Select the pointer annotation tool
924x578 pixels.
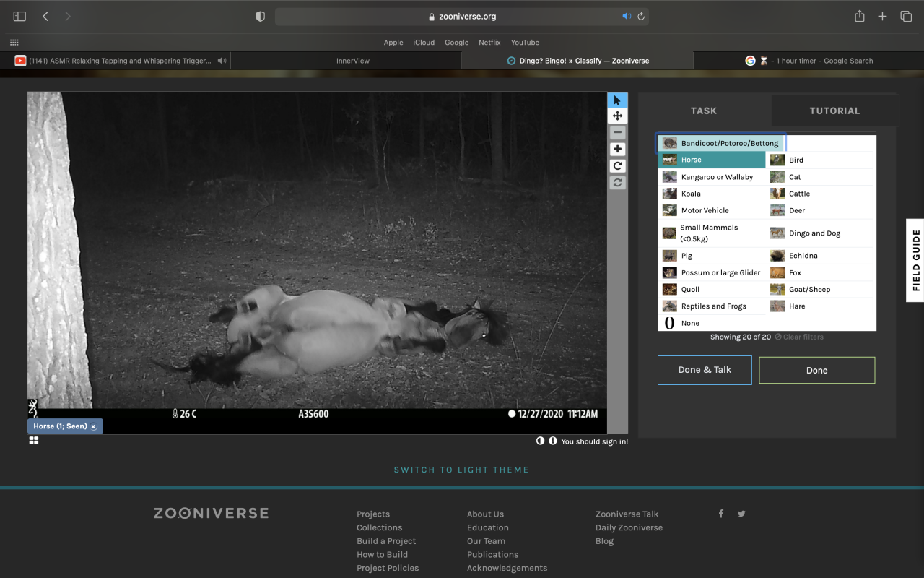click(617, 100)
